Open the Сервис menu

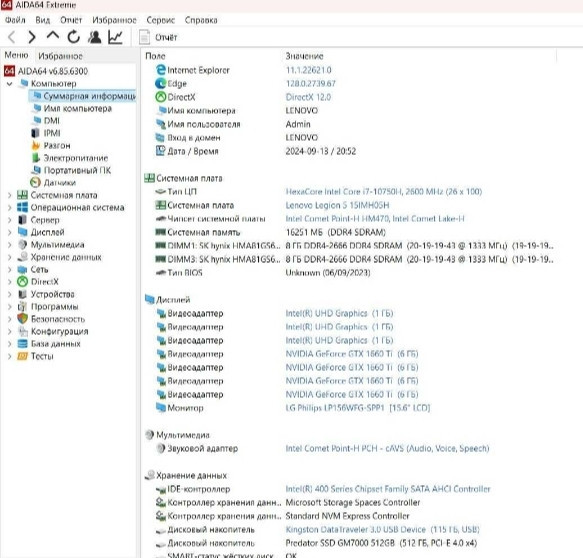pyautogui.click(x=160, y=20)
